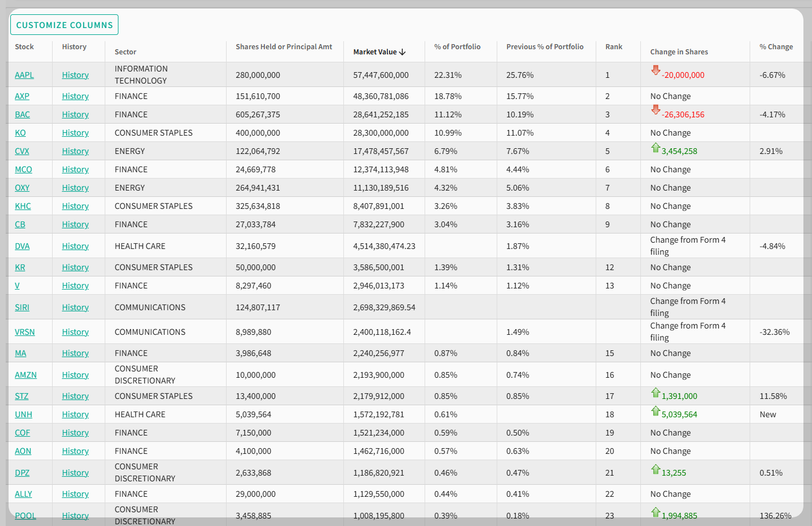Click the Change in Shares column header

pos(679,52)
